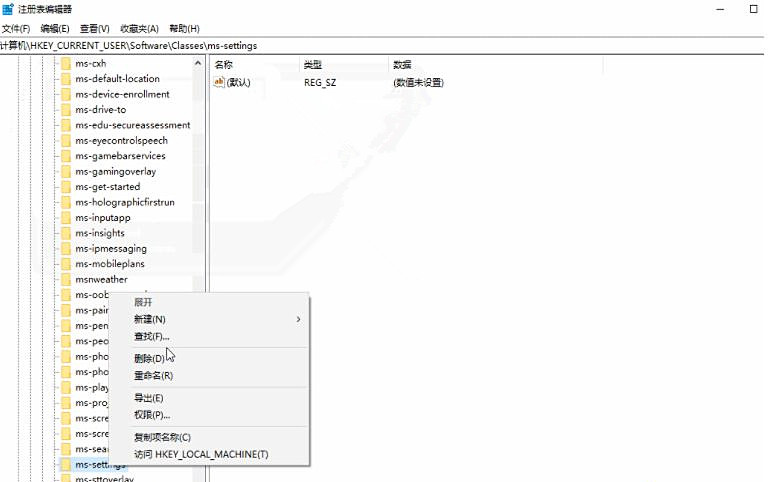Click the ms-insights folder icon

65,233
